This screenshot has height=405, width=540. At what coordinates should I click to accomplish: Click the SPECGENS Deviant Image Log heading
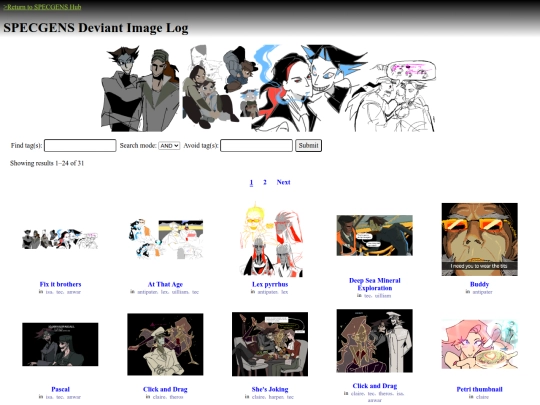pos(96,28)
